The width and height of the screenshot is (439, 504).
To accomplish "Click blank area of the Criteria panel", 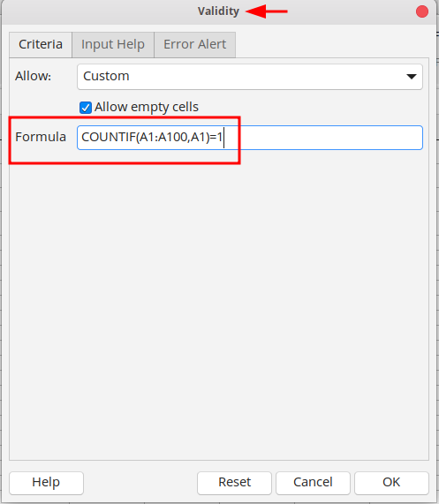I will (x=219, y=305).
